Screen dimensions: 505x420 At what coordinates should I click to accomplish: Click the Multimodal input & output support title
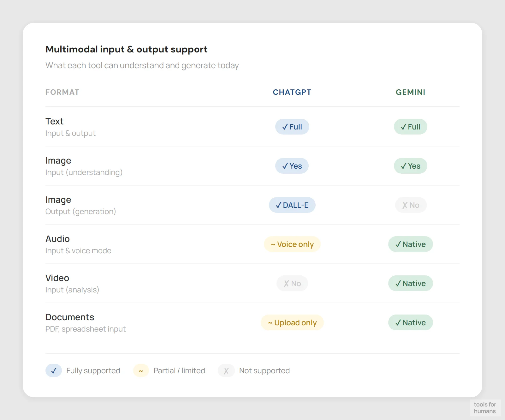coord(126,49)
